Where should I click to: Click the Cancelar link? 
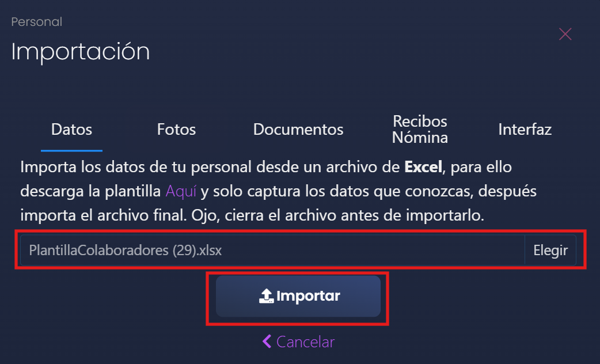point(305,342)
